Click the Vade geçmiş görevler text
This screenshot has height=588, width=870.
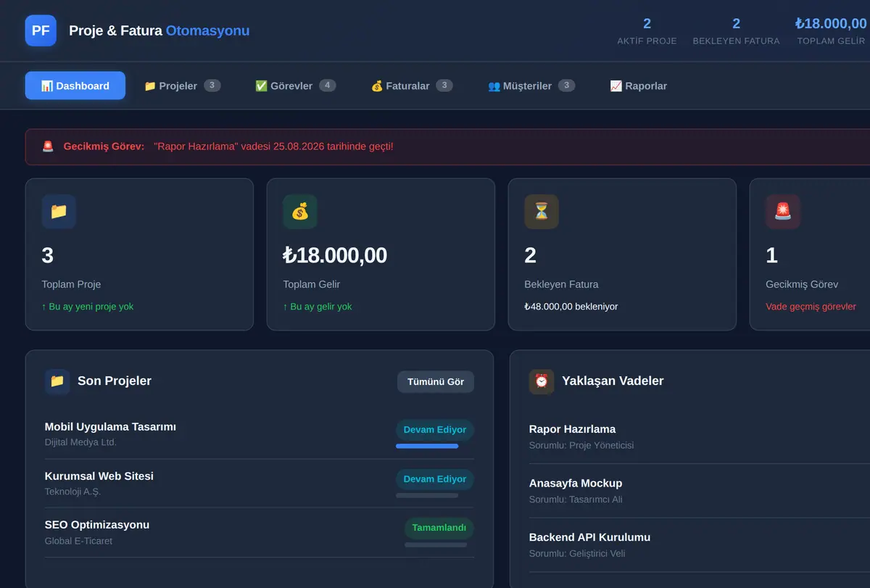point(811,307)
